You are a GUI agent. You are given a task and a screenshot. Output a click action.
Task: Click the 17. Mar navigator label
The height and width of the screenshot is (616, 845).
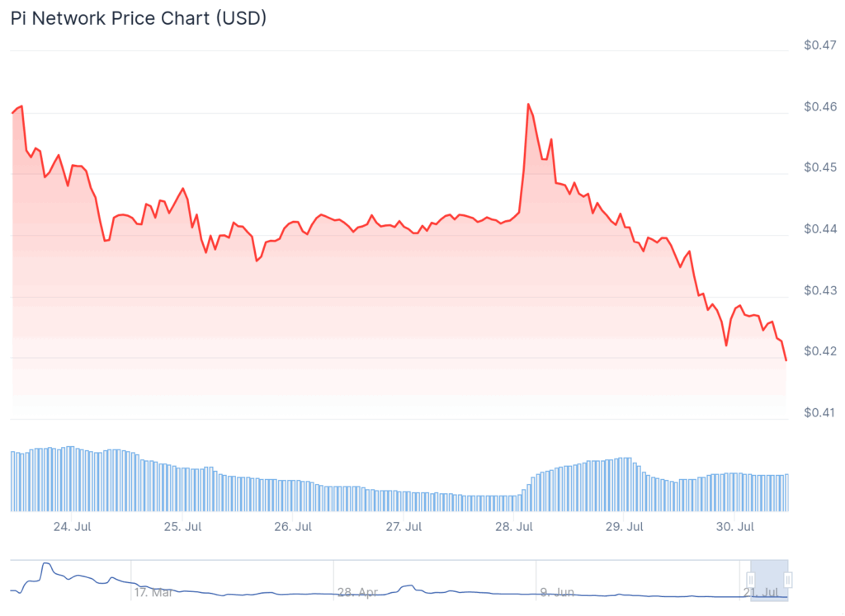point(153,593)
